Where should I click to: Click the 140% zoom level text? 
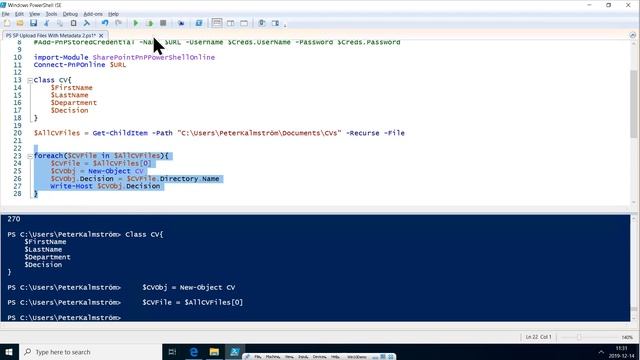[627, 337]
